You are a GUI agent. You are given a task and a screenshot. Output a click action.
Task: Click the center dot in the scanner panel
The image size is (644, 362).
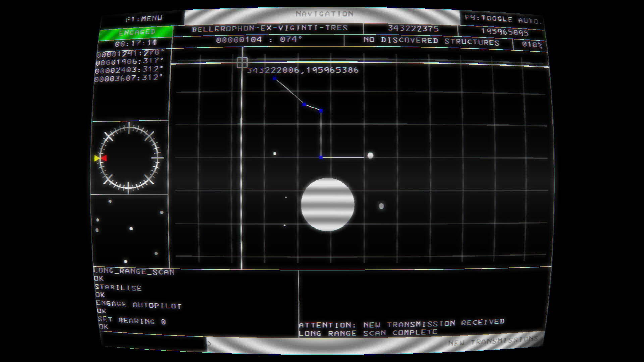131,229
